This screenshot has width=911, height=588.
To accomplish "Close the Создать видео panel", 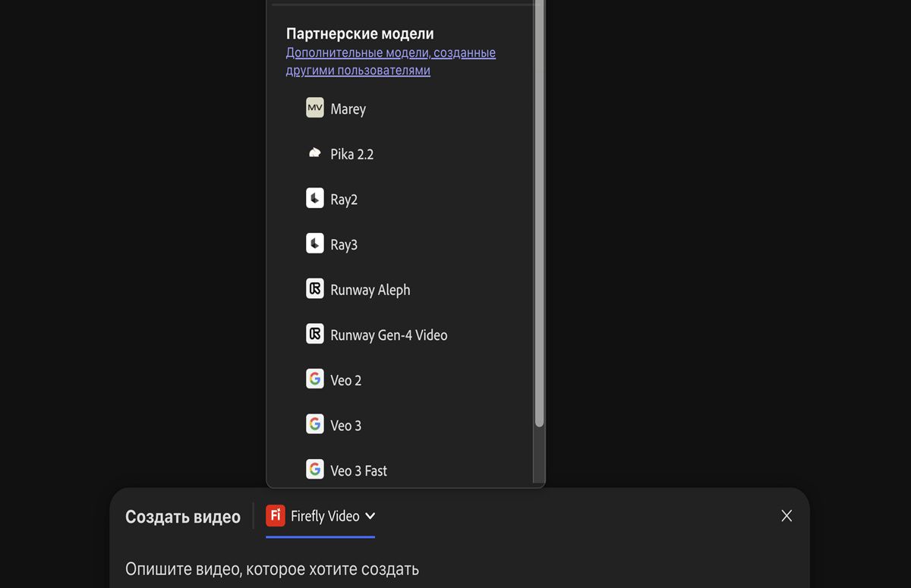I will coord(786,516).
